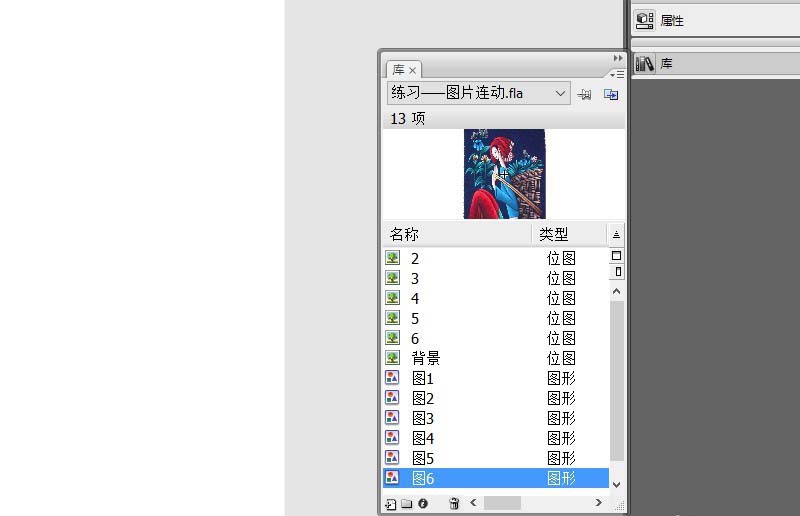Viewport: 800px width, 516px height.
Task: Click the scroll down arrow in library list
Action: click(616, 484)
